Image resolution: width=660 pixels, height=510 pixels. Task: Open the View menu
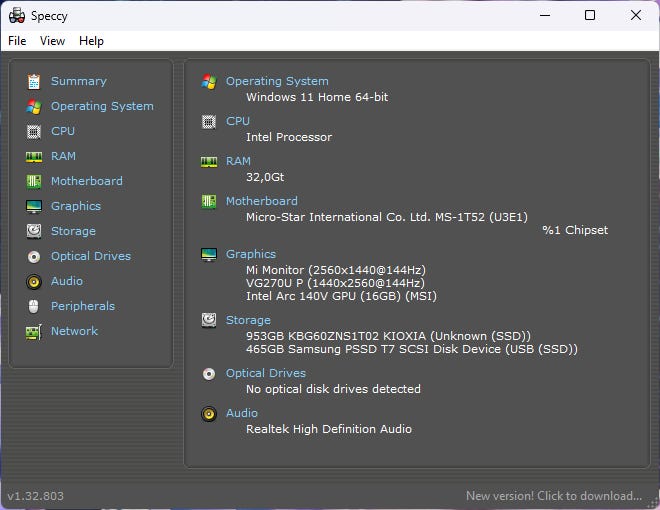click(53, 41)
